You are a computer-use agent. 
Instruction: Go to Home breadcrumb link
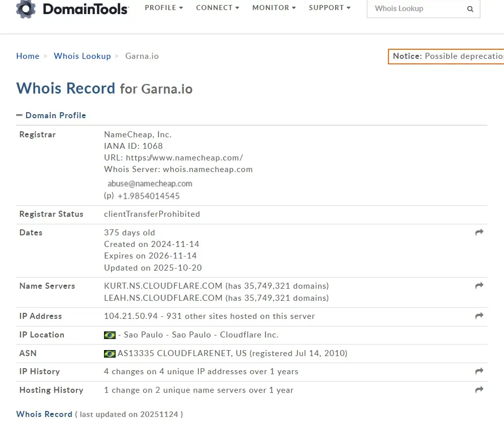click(x=28, y=56)
